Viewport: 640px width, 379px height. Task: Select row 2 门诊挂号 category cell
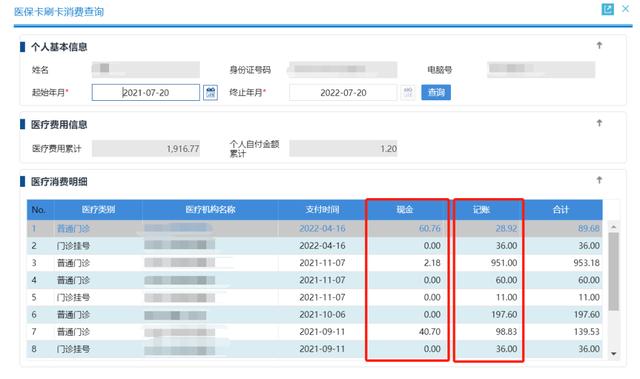click(73, 246)
